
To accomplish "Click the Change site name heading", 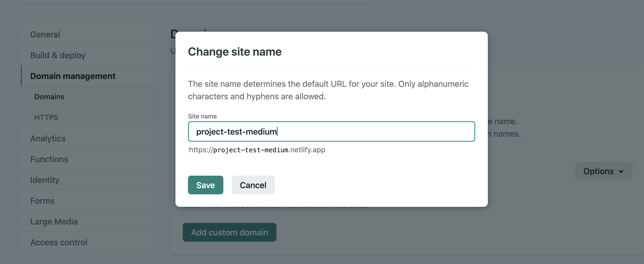I will (x=235, y=52).
